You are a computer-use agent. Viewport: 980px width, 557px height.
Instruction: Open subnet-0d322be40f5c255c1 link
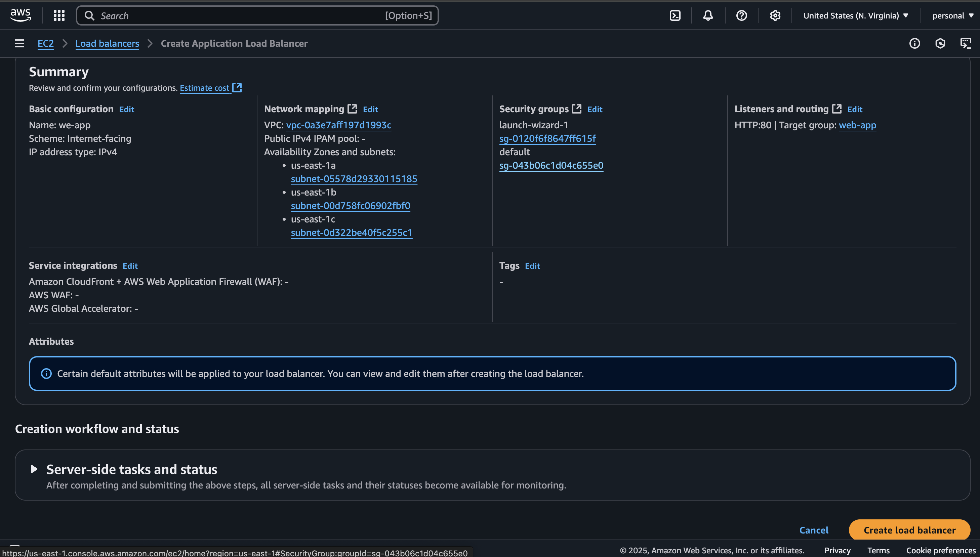click(352, 232)
